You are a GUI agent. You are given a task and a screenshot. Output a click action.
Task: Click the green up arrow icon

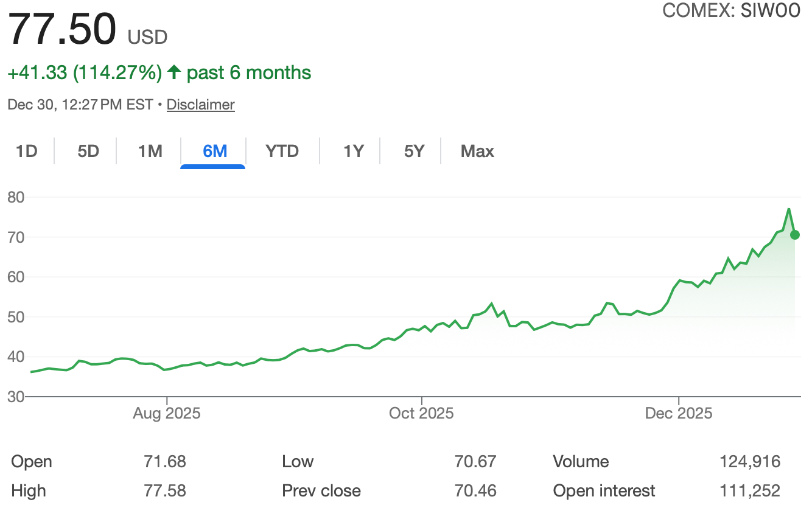[x=174, y=73]
